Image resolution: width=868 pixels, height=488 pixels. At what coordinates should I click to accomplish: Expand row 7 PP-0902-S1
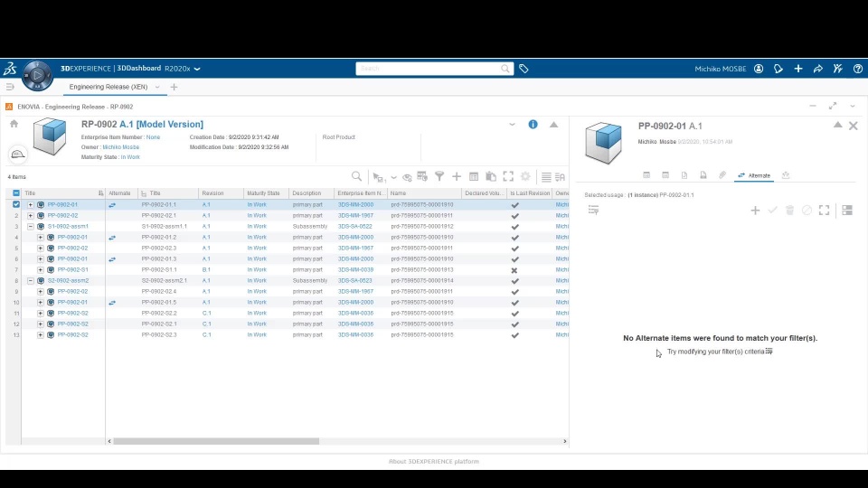click(x=41, y=270)
